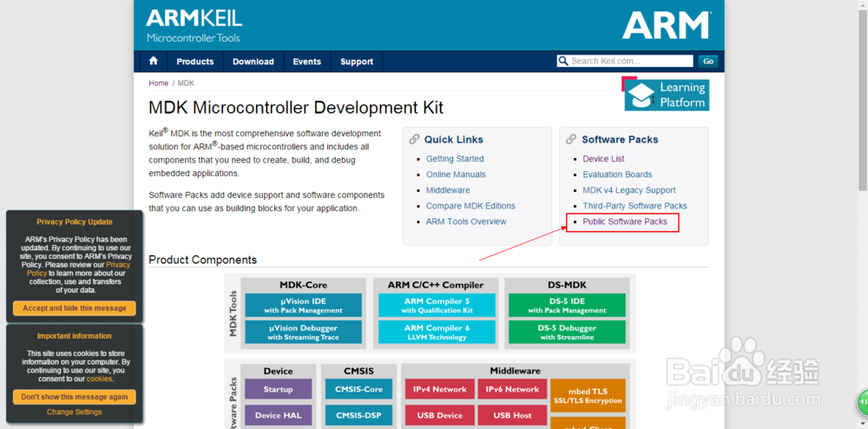The width and height of the screenshot is (868, 429).
Task: Click the Startup device block
Action: (x=278, y=389)
